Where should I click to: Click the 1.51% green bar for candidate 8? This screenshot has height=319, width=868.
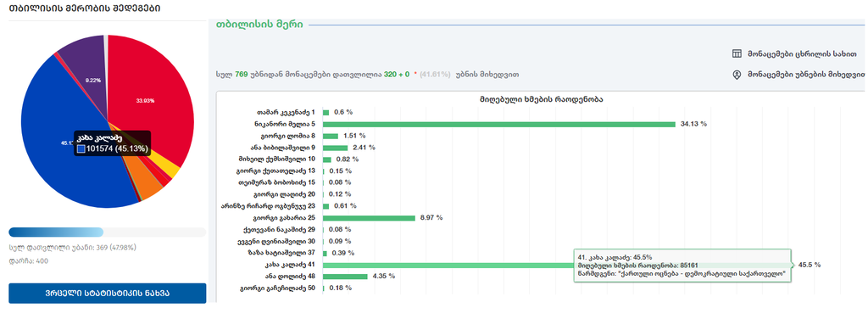[x=331, y=136]
